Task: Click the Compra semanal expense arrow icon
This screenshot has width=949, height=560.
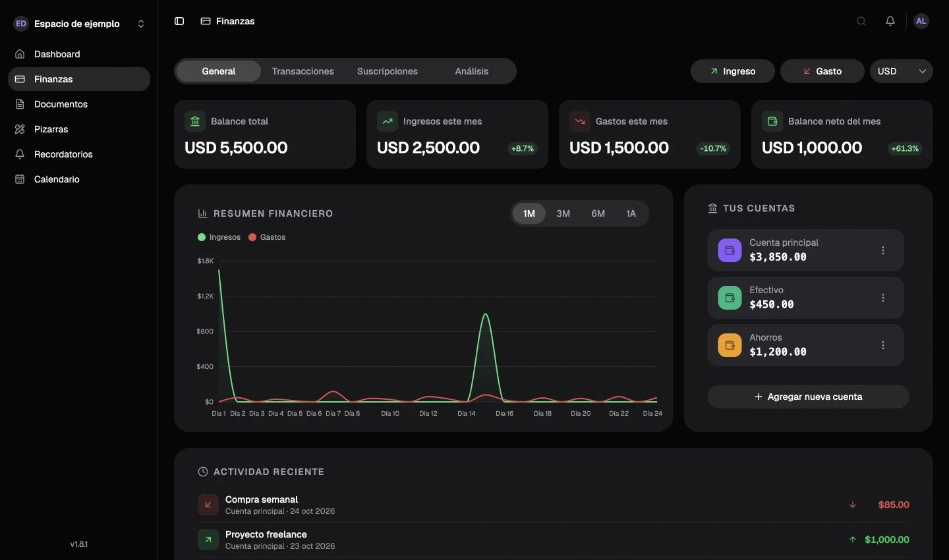Action: click(x=208, y=505)
